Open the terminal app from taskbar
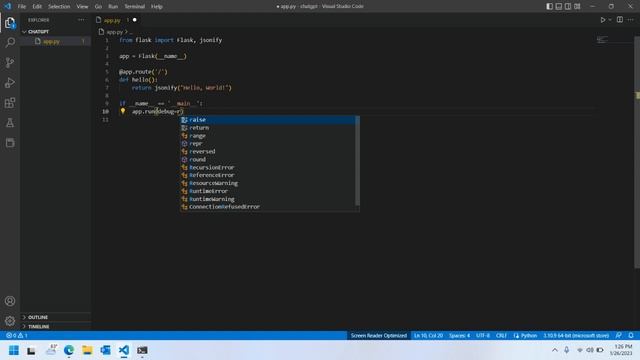Screen dimensions: 640x360 pyautogui.click(x=142, y=350)
